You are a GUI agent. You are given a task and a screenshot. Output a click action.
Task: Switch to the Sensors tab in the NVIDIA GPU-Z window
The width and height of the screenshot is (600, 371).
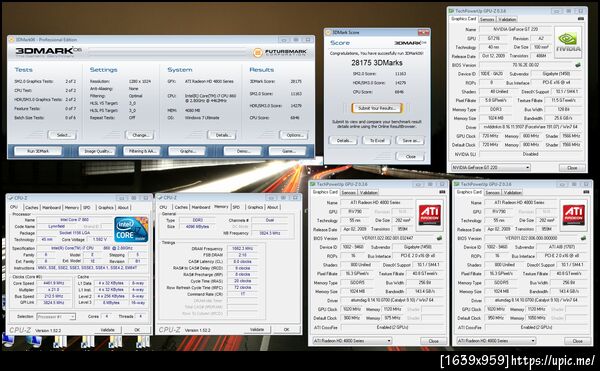tap(487, 19)
